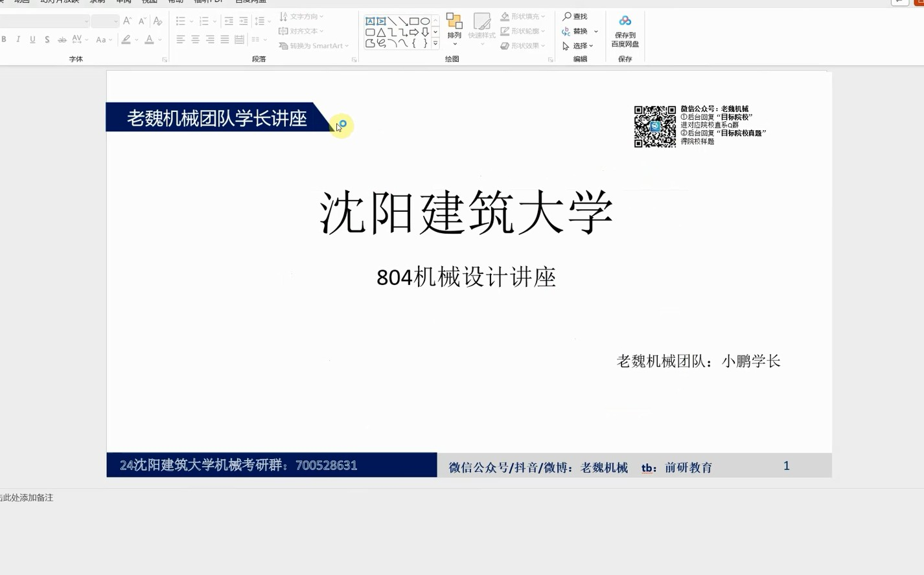This screenshot has height=575, width=924.
Task: Select scribble freeform shape
Action: [x=381, y=43]
